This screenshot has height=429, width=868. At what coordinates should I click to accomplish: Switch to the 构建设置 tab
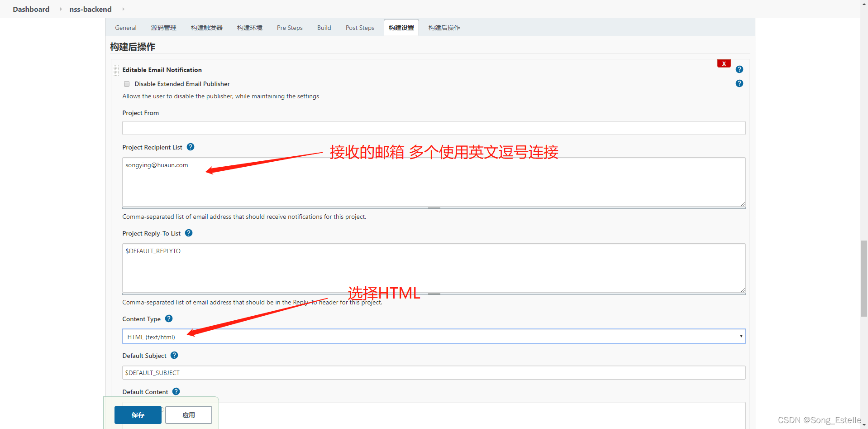(401, 28)
